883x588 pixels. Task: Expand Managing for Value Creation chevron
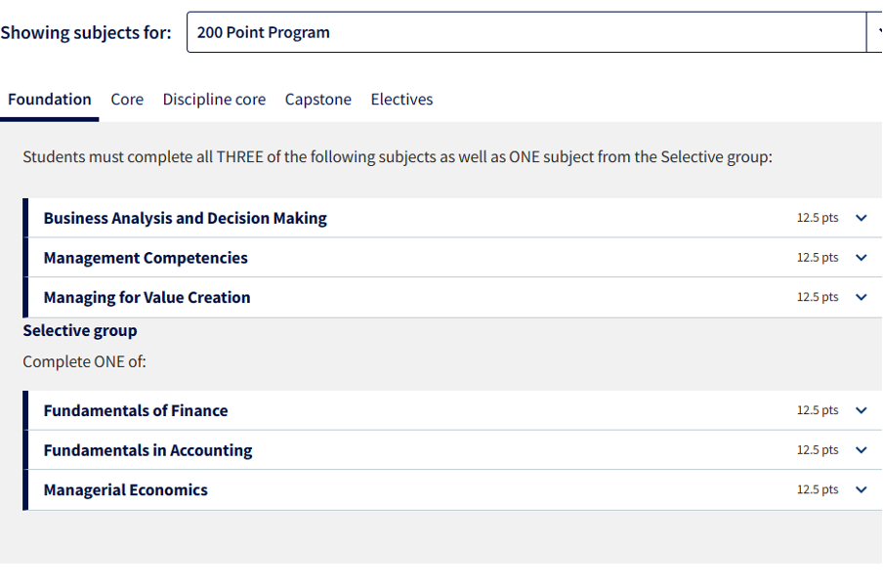(861, 297)
